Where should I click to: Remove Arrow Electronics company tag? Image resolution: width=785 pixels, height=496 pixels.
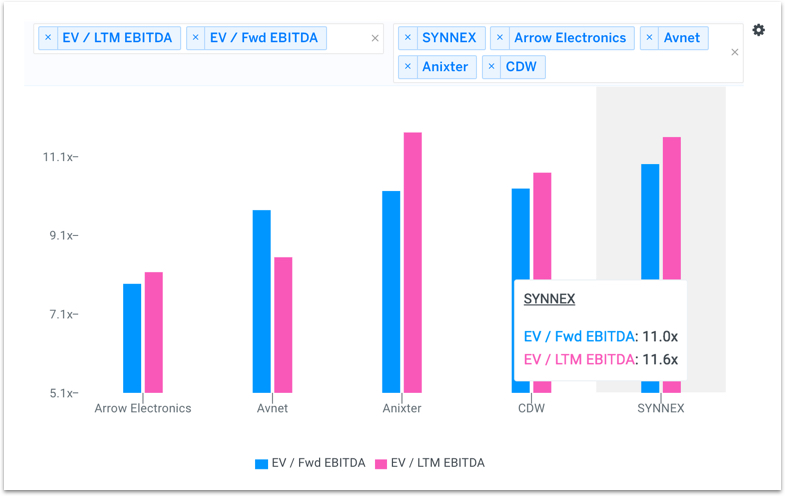click(x=500, y=38)
